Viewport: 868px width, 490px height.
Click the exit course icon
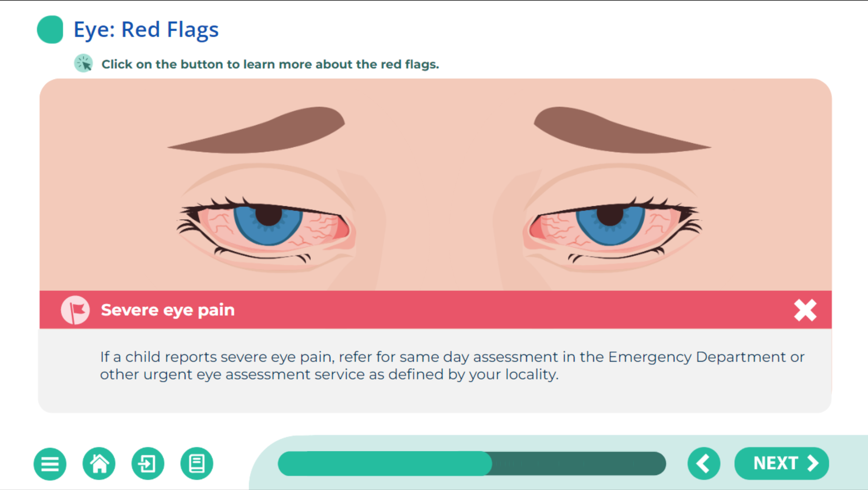click(x=148, y=464)
